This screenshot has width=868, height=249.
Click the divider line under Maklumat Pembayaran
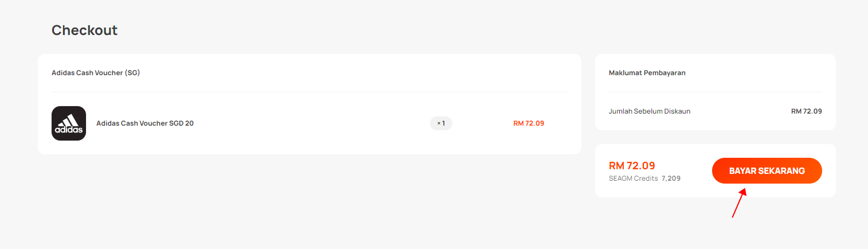[x=715, y=92]
